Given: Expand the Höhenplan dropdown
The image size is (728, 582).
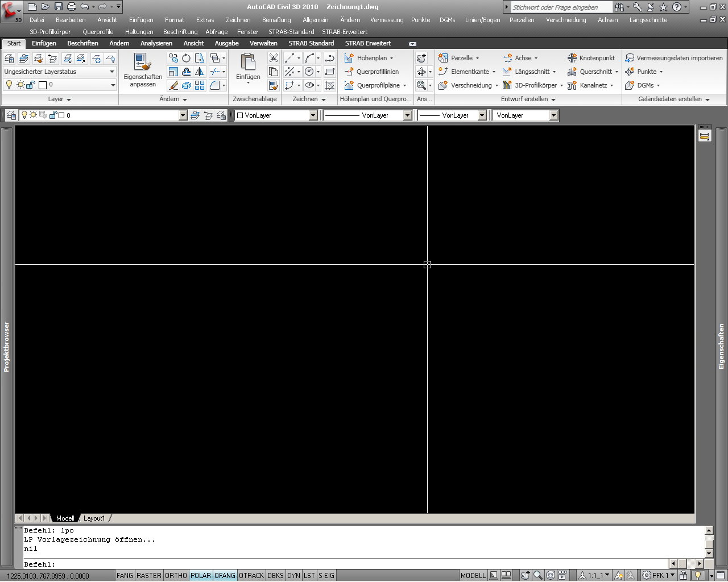Looking at the screenshot, I should 391,58.
